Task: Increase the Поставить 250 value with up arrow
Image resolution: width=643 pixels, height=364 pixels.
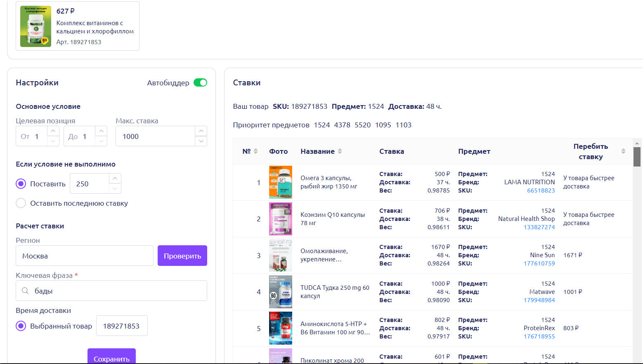Action: click(x=115, y=178)
